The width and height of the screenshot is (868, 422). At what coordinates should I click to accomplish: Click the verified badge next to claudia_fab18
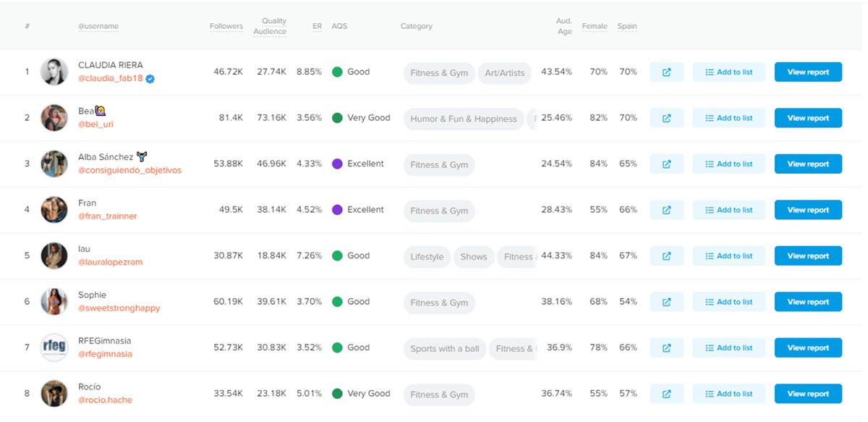[x=149, y=80]
